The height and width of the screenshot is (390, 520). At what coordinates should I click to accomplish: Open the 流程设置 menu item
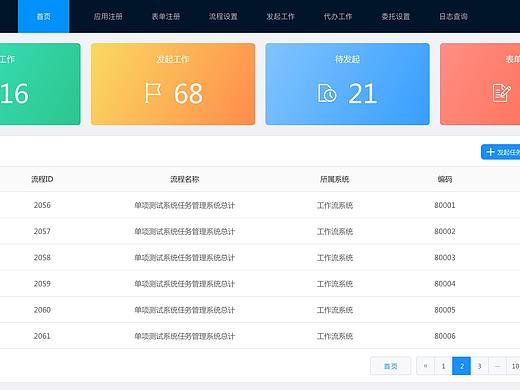click(x=223, y=16)
